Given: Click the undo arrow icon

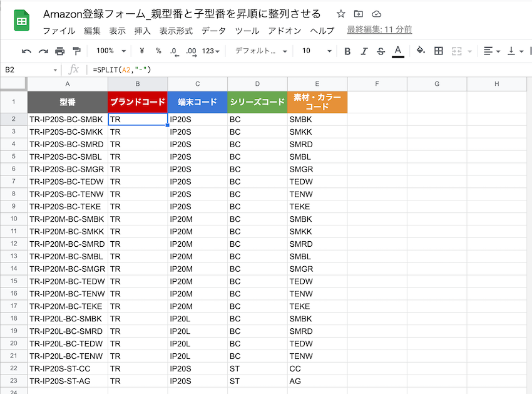Looking at the screenshot, I should click(26, 51).
